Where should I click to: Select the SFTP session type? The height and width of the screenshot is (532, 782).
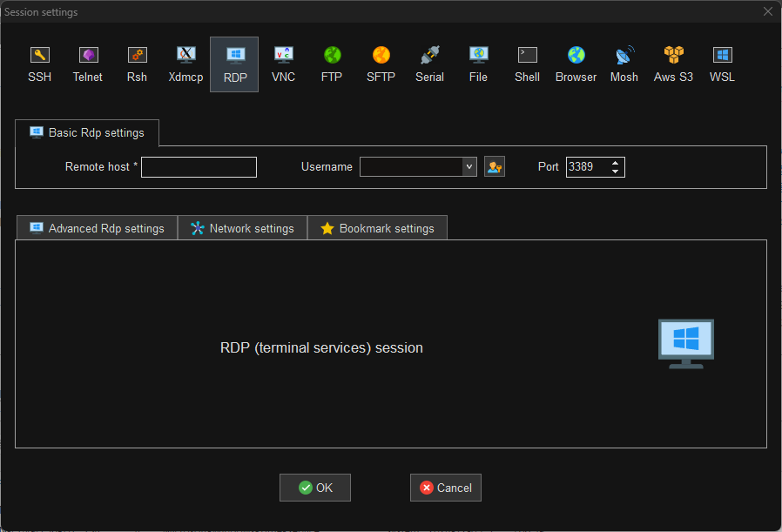(x=381, y=63)
